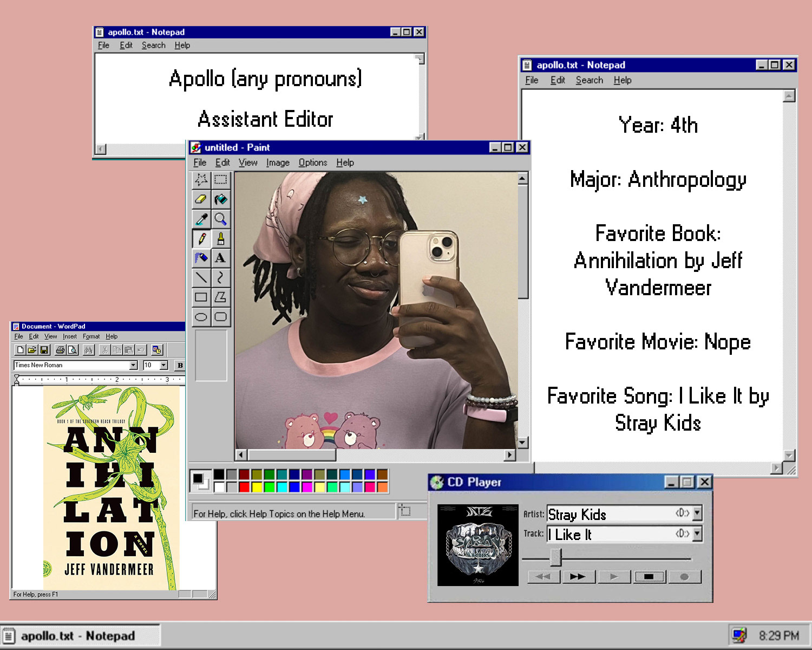Click the Cut scissors icon in WordPad
Screen dimensions: 812x650
104,350
